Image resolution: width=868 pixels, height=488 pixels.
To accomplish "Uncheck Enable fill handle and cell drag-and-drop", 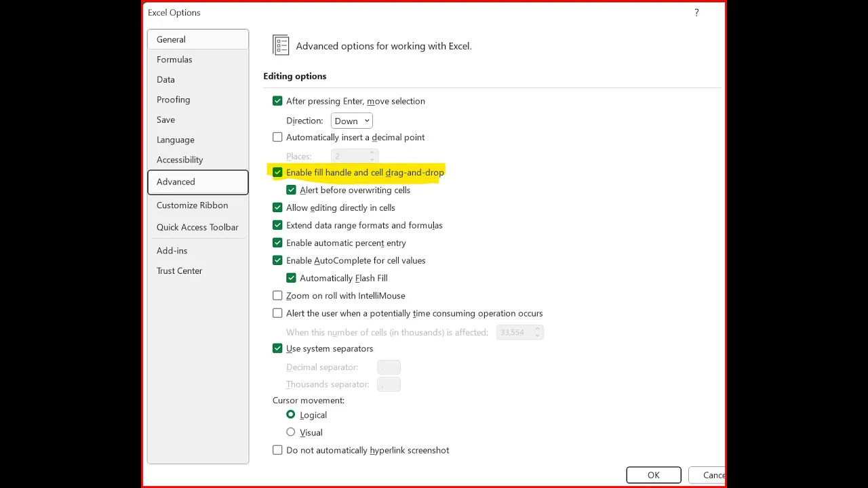I will [277, 172].
